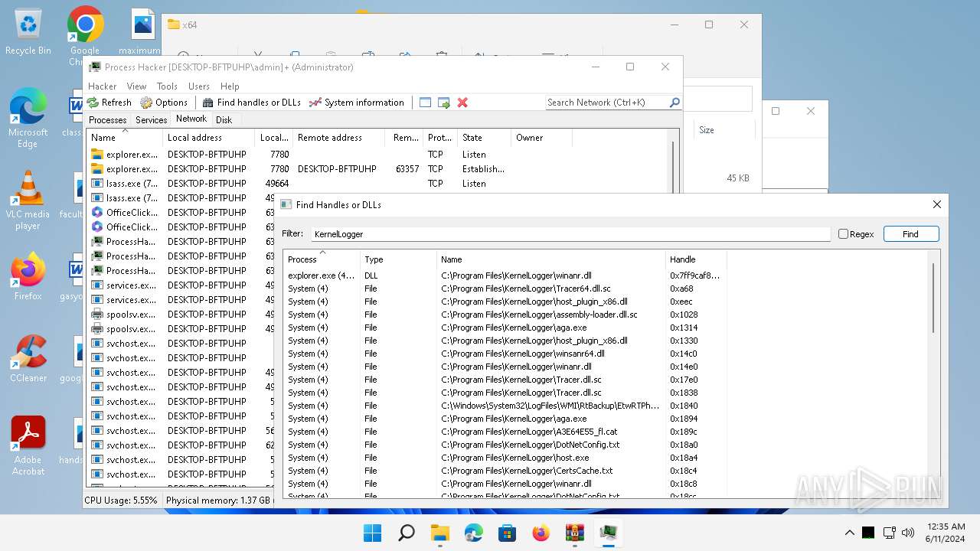Sort results by Type column header
Screen dimensions: 980x551
(398, 259)
